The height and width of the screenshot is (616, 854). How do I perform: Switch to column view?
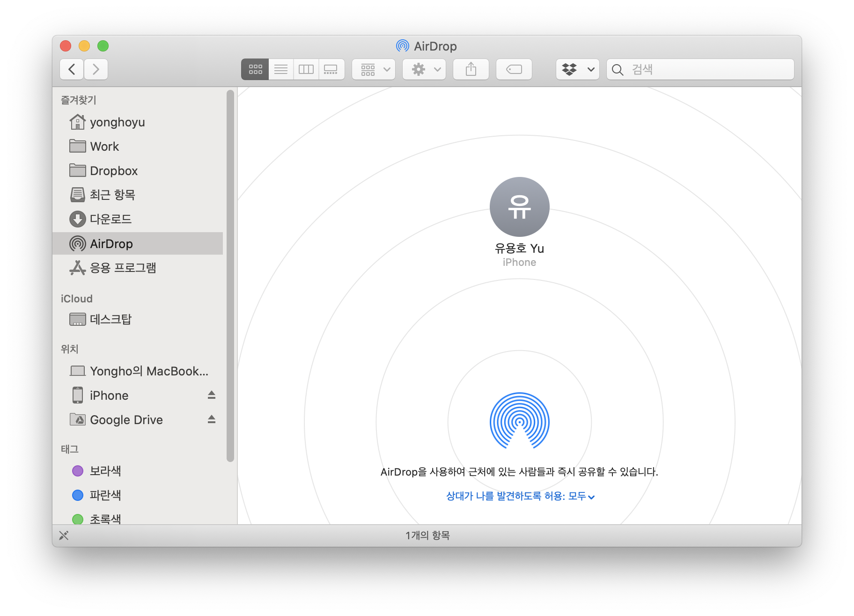[306, 69]
